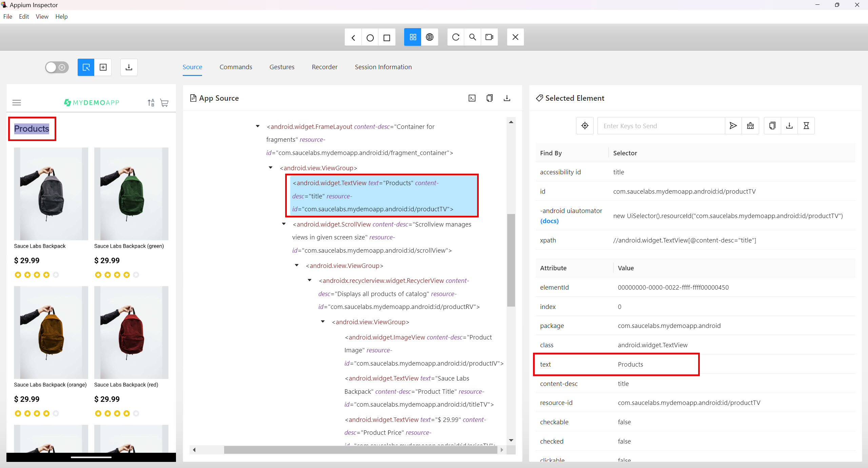Viewport: 868px width, 468px height.
Task: Click the App Source horizontal scrollbar thumb
Action: click(360, 450)
